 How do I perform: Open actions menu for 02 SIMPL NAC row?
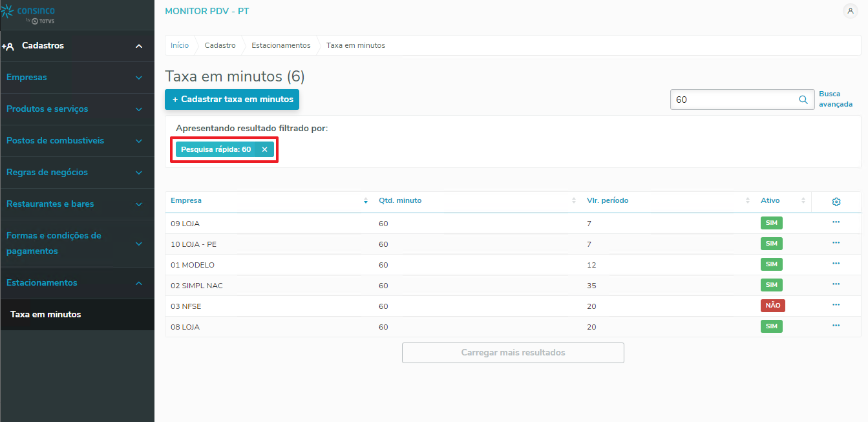pyautogui.click(x=836, y=284)
